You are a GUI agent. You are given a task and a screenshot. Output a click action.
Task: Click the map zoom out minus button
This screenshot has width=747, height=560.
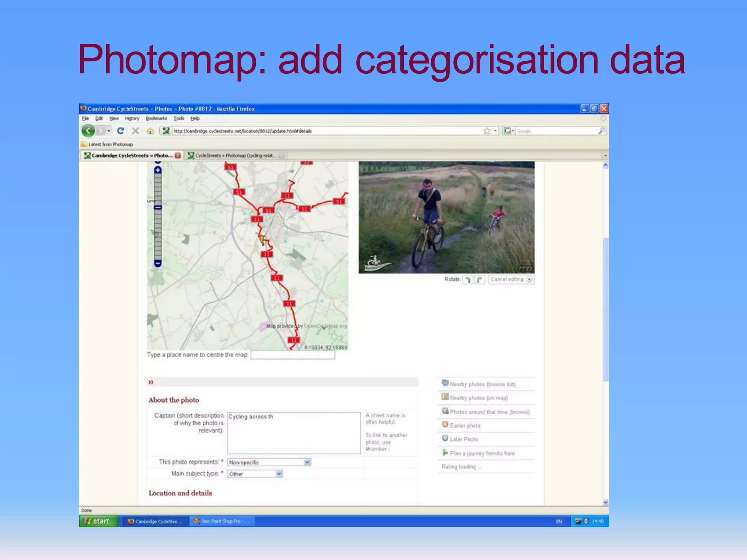pos(158,263)
